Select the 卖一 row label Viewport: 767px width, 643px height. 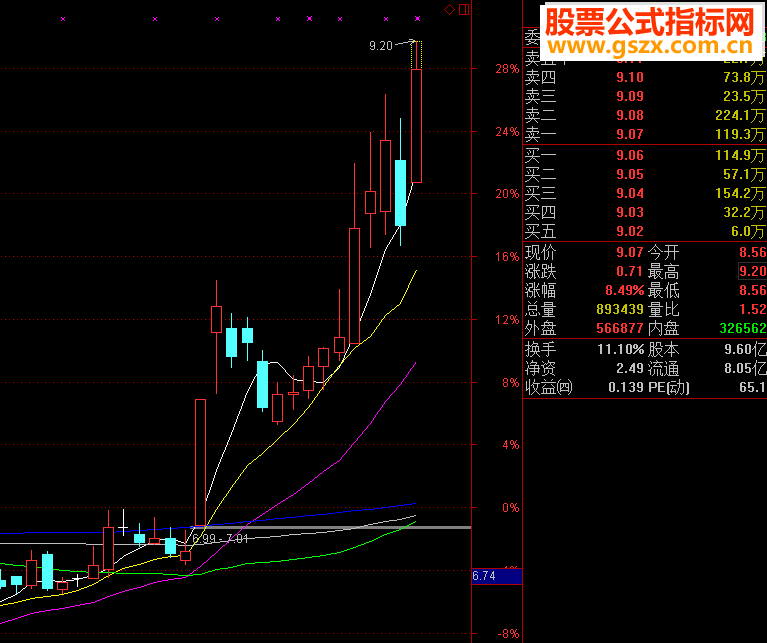540,134
